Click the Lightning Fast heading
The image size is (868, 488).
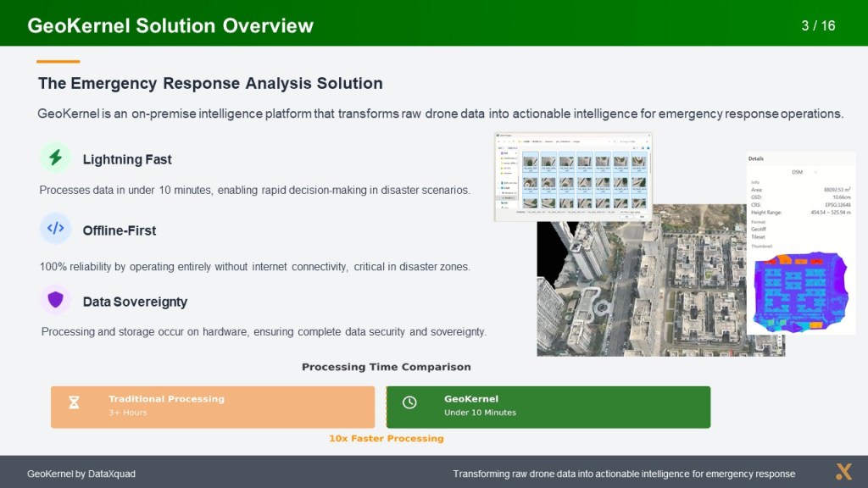(x=127, y=159)
